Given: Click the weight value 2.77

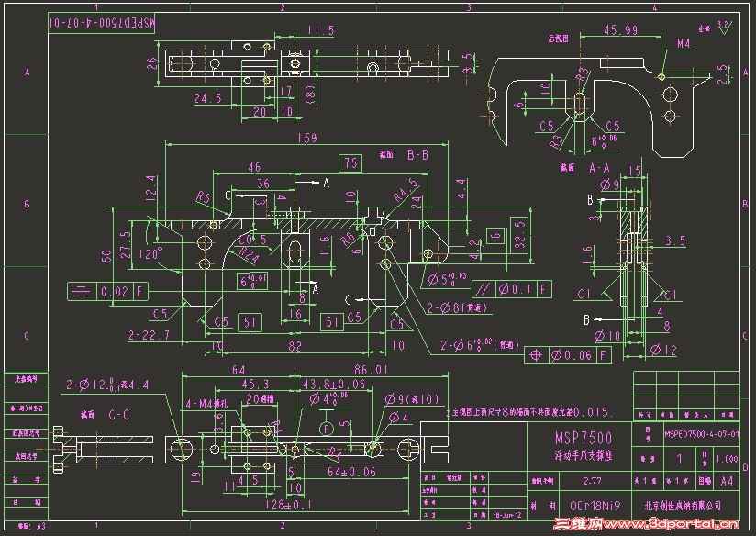Looking at the screenshot, I should (592, 481).
